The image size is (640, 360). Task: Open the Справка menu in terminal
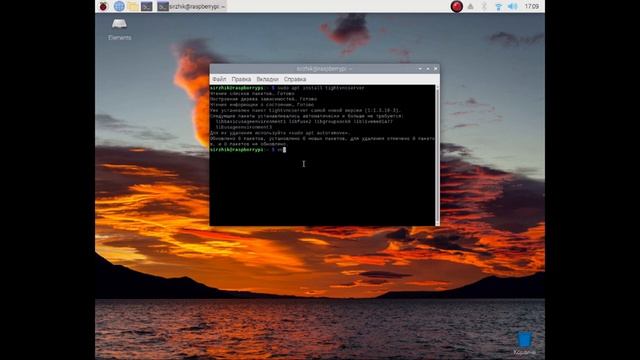point(295,79)
